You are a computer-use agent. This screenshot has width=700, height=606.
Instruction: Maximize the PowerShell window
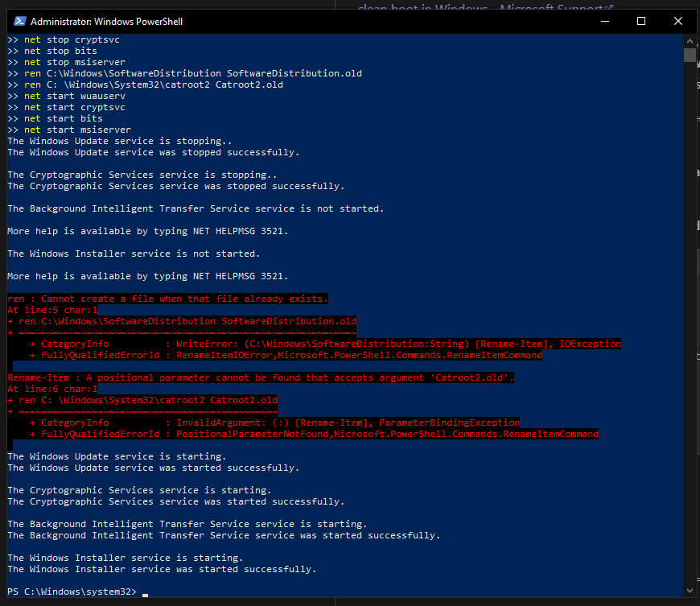tap(641, 21)
